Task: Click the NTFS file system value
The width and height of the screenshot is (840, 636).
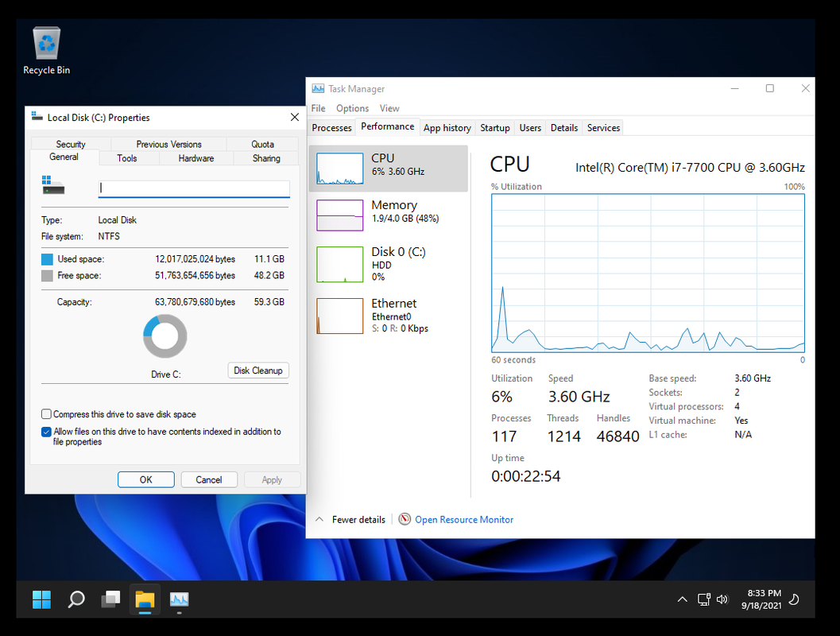Action: tap(109, 236)
